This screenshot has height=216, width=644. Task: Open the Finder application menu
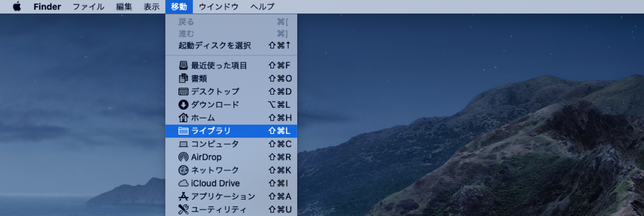click(47, 6)
